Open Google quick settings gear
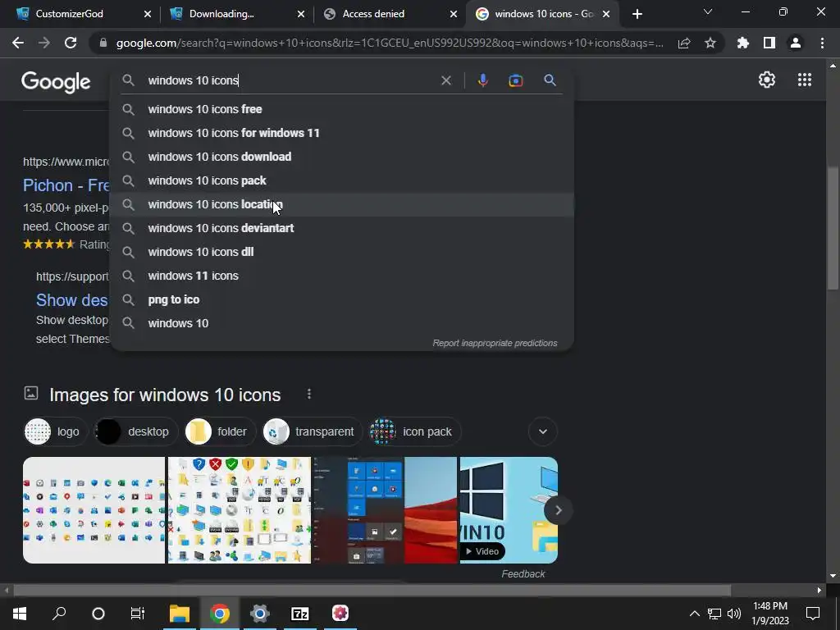Screen dimensions: 840x630 (767, 80)
